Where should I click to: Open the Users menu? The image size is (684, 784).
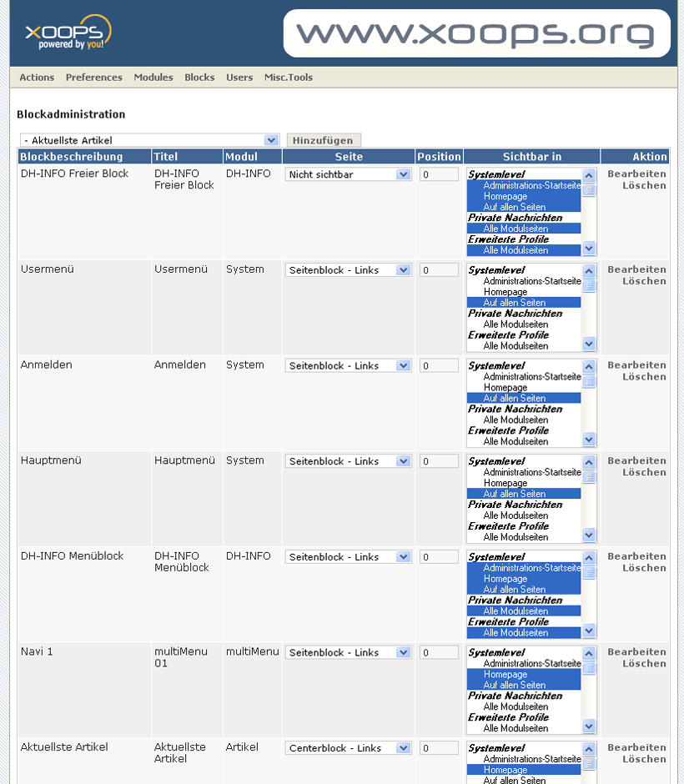click(x=239, y=78)
